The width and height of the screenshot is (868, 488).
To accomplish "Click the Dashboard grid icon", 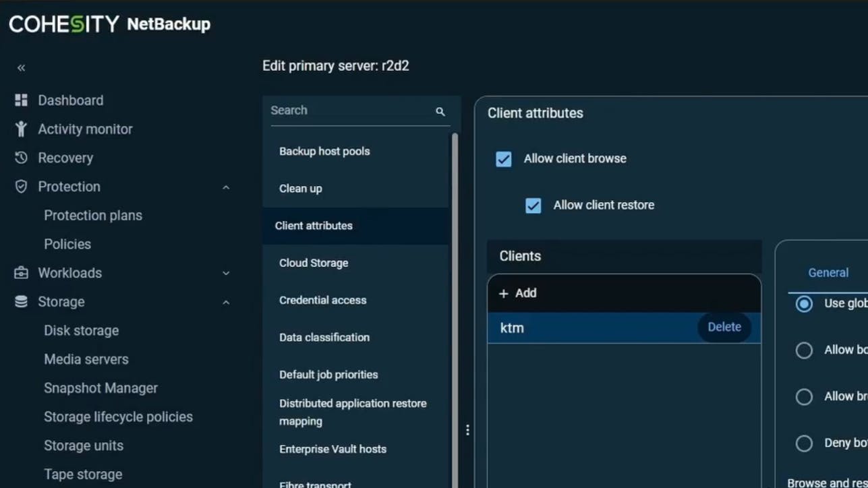I will (x=21, y=100).
